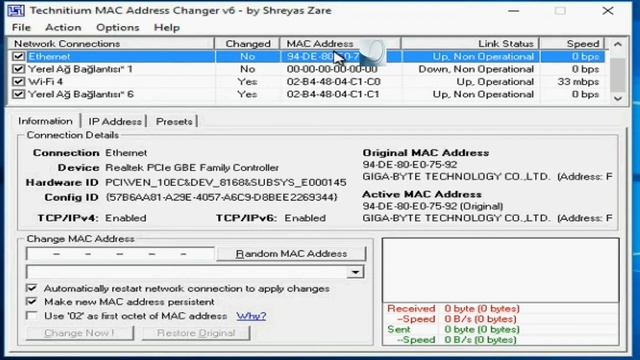Toggle the Yerel Ağ Bağlantısı* 6 checkbox
The height and width of the screenshot is (360, 640).
click(x=18, y=94)
